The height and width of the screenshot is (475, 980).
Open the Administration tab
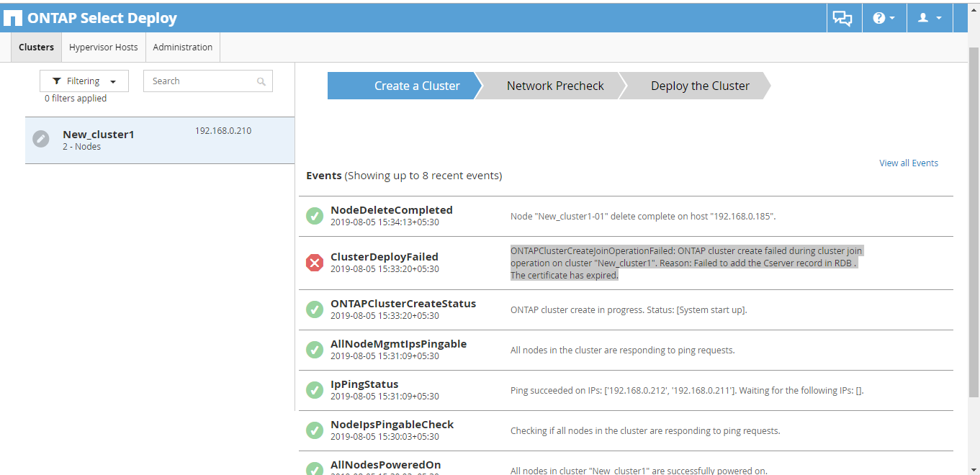tap(182, 47)
